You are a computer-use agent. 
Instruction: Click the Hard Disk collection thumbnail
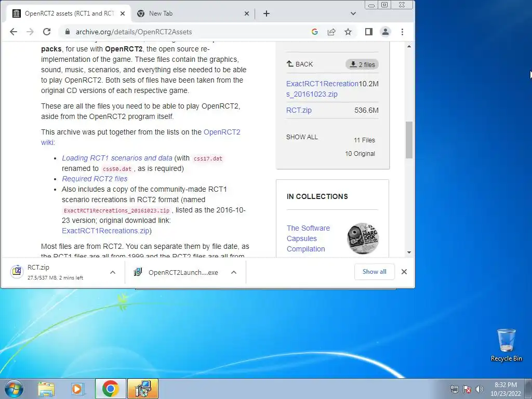coord(363,238)
